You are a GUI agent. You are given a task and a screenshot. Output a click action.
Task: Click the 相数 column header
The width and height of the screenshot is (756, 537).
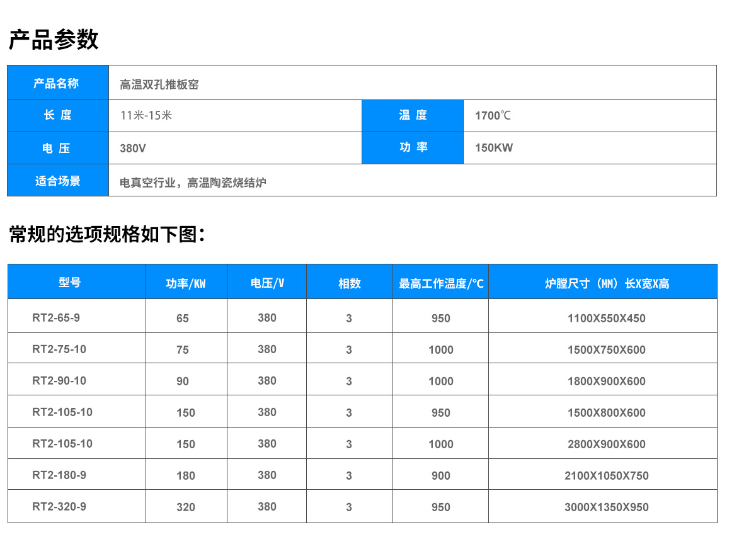coord(349,283)
